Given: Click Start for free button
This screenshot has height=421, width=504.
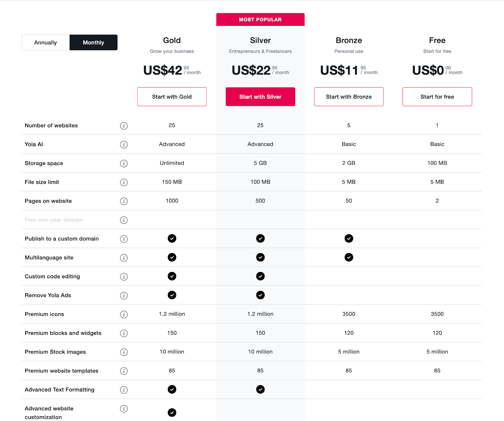Looking at the screenshot, I should click(x=437, y=97).
